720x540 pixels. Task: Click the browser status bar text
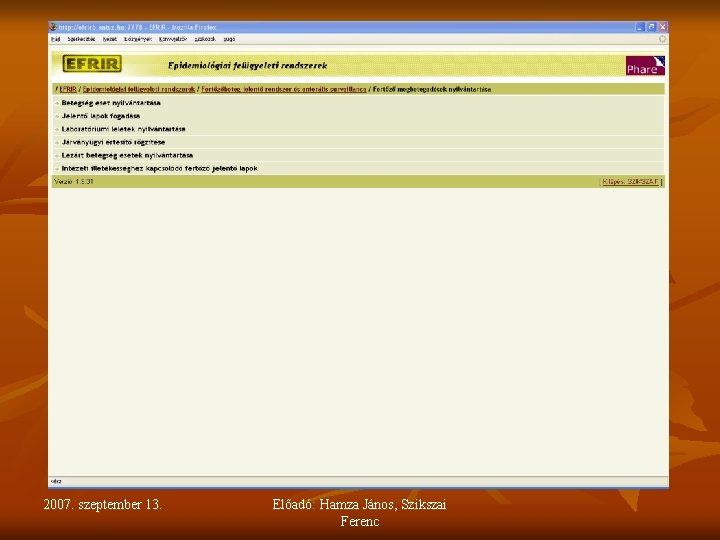[x=56, y=481]
